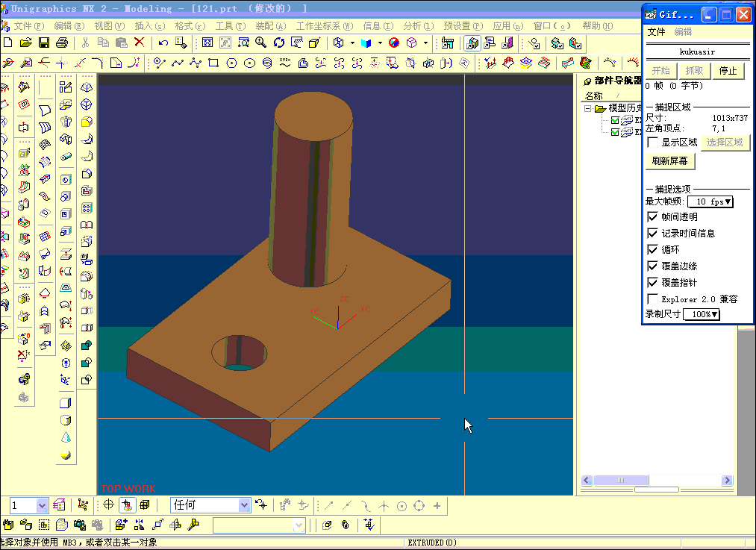Image resolution: width=756 pixels, height=550 pixels.
Task: Open the 100% recording size dropdown
Action: click(x=702, y=314)
